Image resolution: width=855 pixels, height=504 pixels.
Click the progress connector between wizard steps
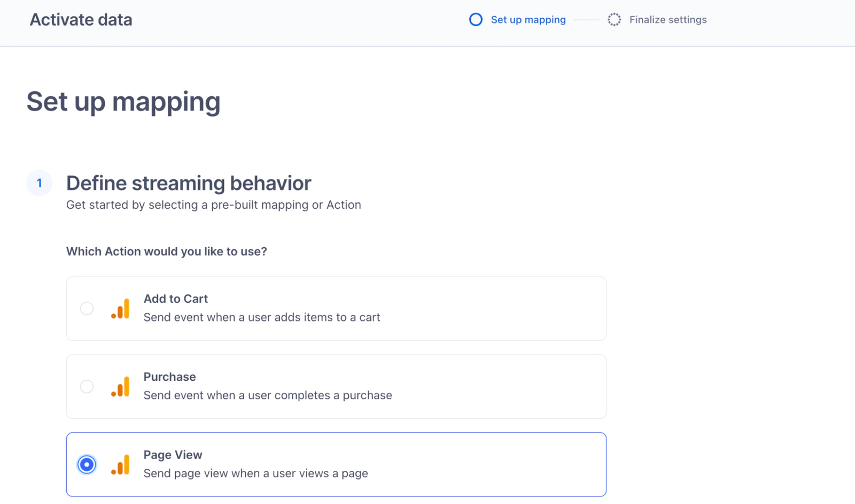tap(587, 19)
